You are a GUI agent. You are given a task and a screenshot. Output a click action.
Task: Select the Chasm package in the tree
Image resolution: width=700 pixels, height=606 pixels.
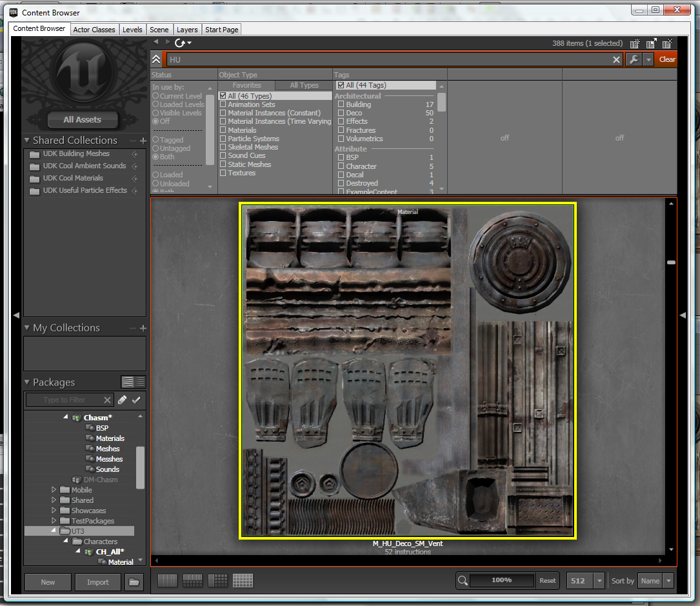click(98, 418)
